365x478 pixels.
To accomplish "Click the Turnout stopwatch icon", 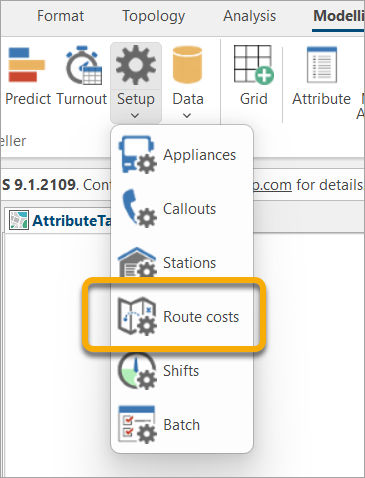I will coord(84,65).
